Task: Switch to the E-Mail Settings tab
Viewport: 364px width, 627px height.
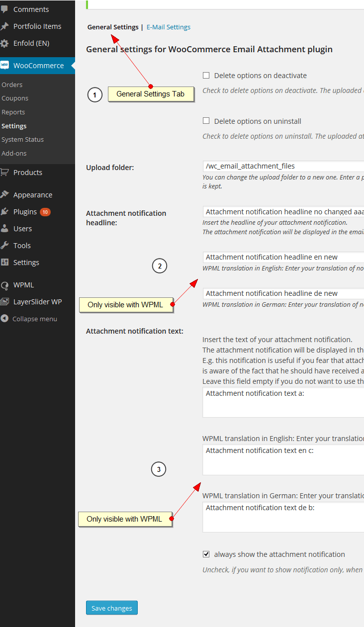Action: tap(169, 27)
